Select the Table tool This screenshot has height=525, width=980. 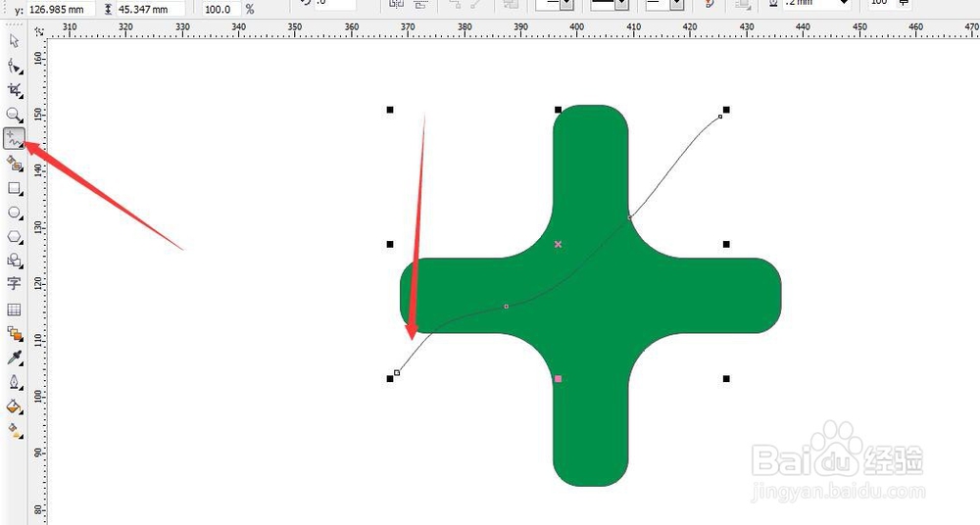[14, 310]
